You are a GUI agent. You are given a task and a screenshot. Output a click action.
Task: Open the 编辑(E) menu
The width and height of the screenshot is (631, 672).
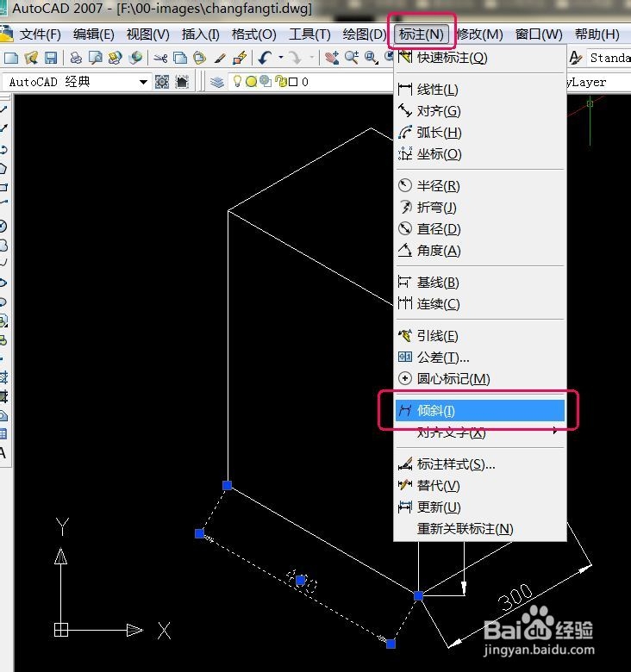point(93,34)
